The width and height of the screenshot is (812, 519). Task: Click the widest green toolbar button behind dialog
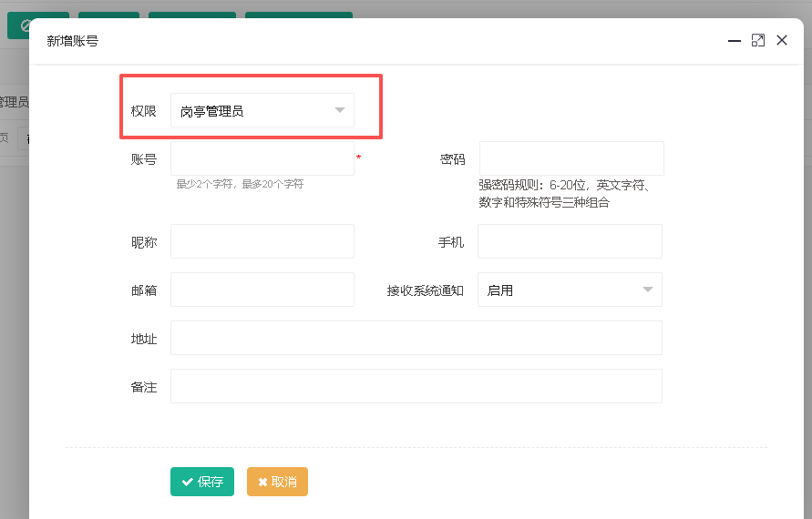[x=299, y=16]
